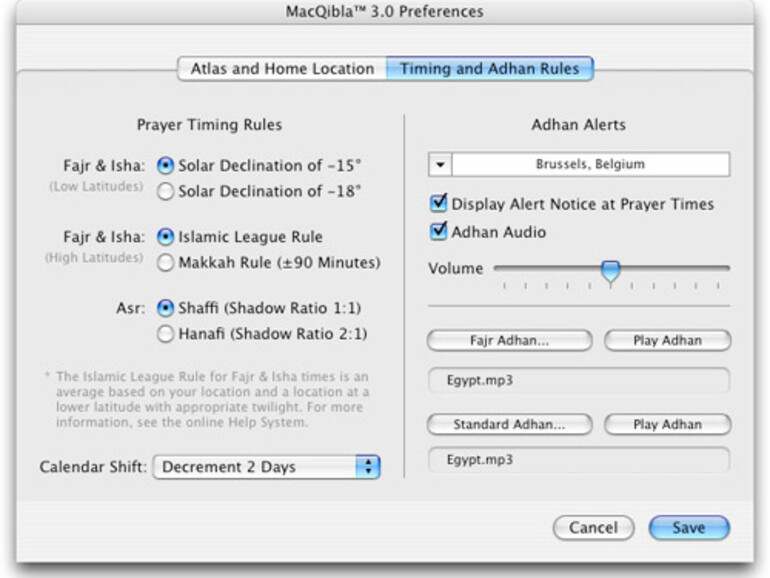Switch to Atlas and Home Location tab
770x578 pixels.
[x=282, y=69]
